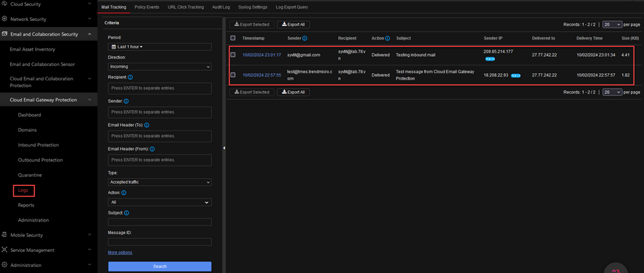Tick checkbox for Testing inbound mail row

233,55
